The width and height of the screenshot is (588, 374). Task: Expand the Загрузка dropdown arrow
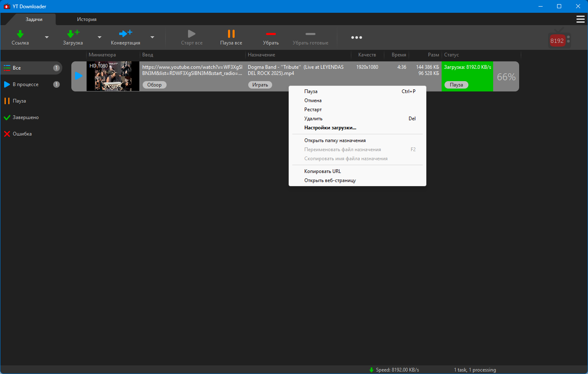click(99, 37)
